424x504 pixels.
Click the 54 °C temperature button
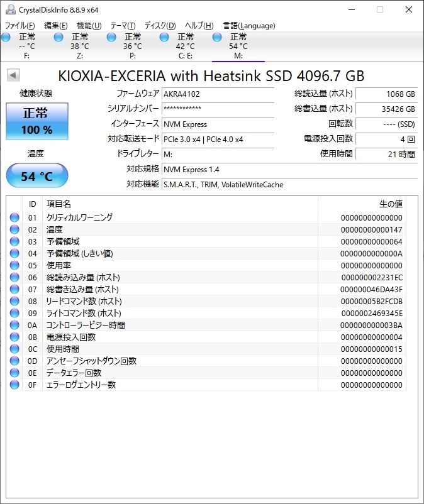coord(37,175)
